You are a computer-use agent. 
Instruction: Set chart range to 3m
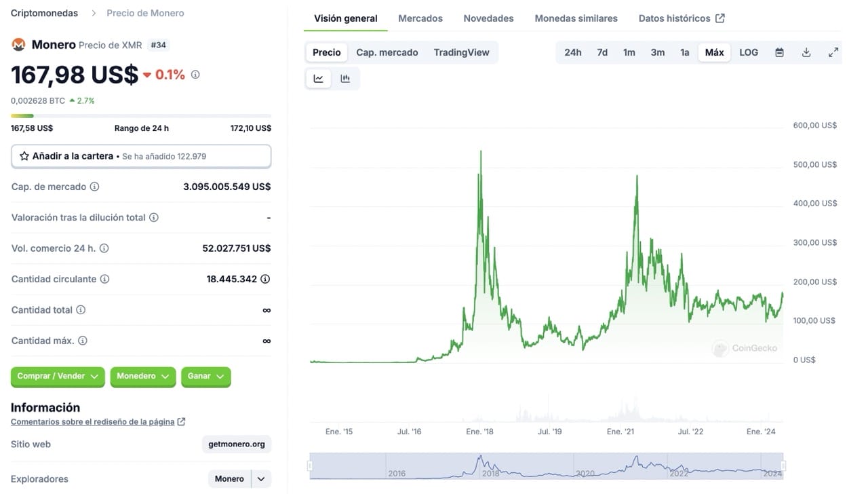(658, 52)
